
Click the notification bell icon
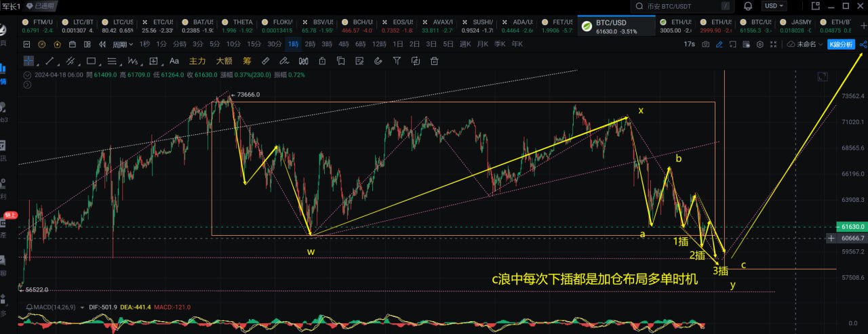748,5
